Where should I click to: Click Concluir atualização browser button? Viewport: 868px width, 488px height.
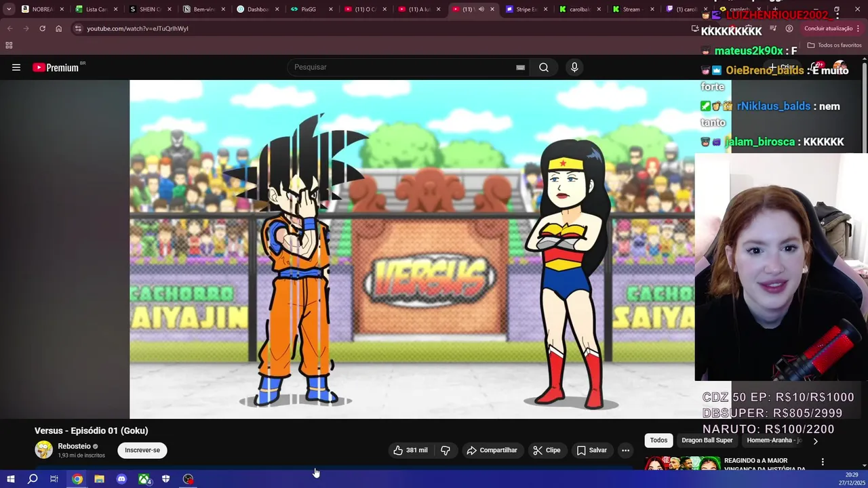pos(833,28)
